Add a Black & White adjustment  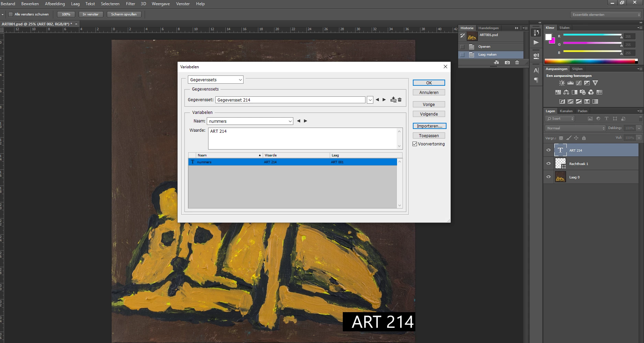coord(575,92)
